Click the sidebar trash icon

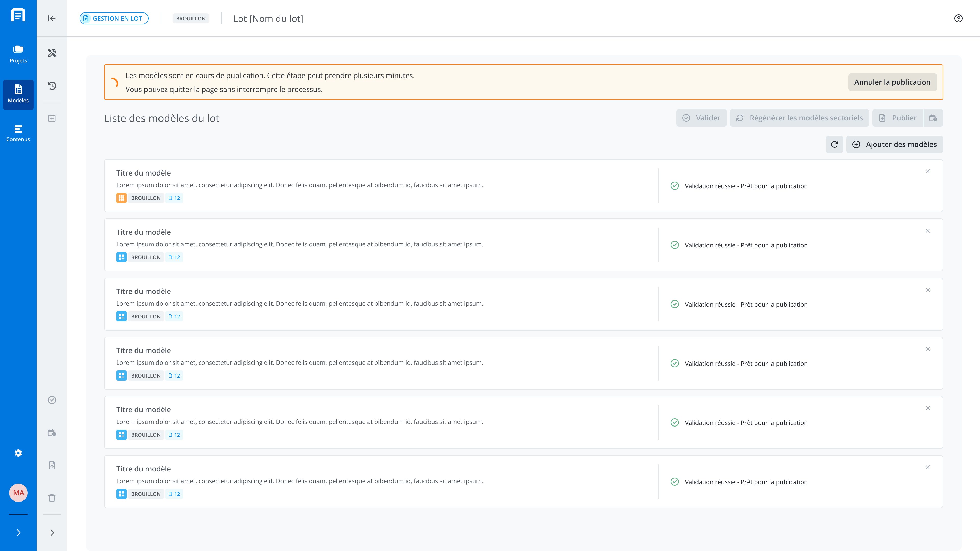52,498
